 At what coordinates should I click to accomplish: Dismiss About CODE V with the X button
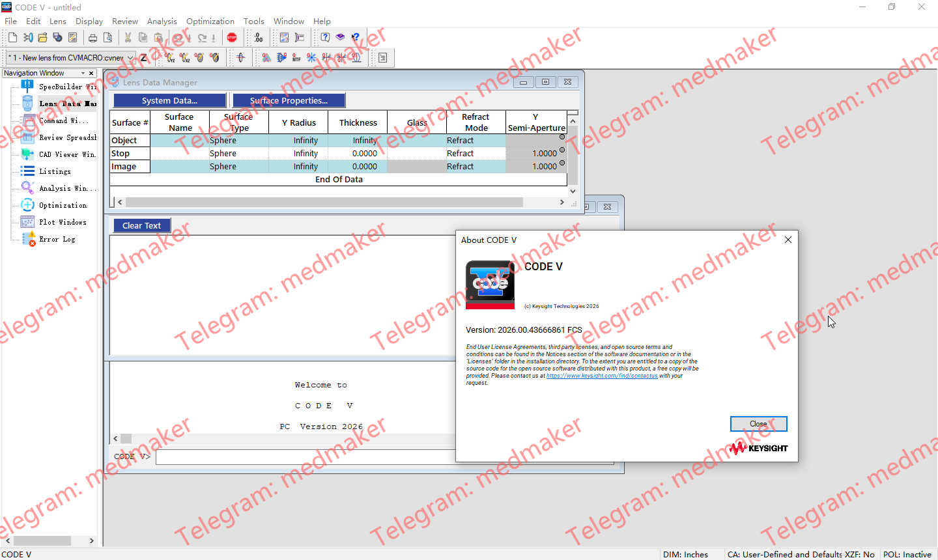point(788,240)
